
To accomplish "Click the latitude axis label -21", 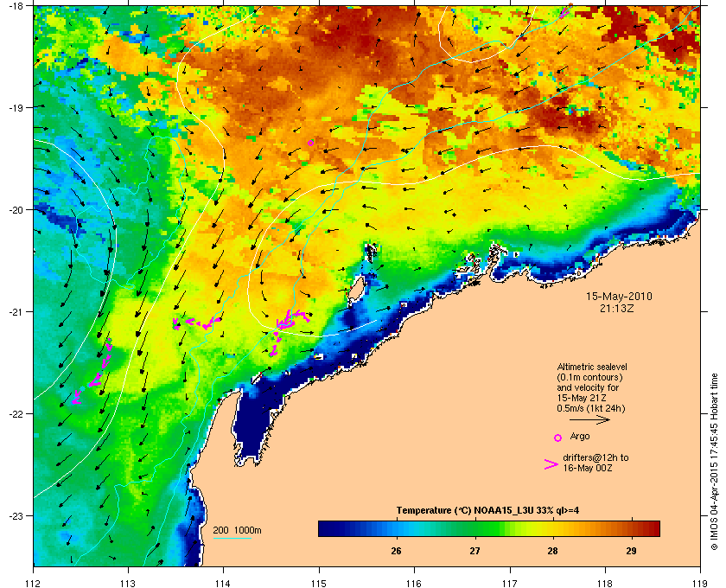I will [16, 312].
